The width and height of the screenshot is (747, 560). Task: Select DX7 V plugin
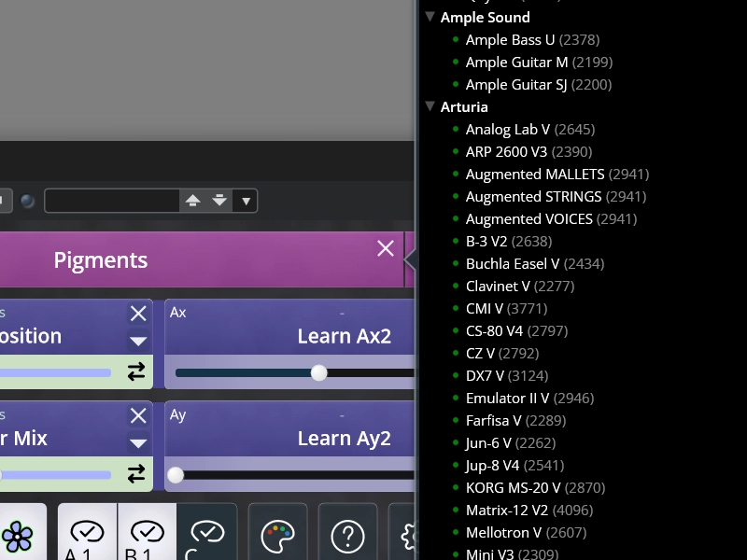click(506, 376)
